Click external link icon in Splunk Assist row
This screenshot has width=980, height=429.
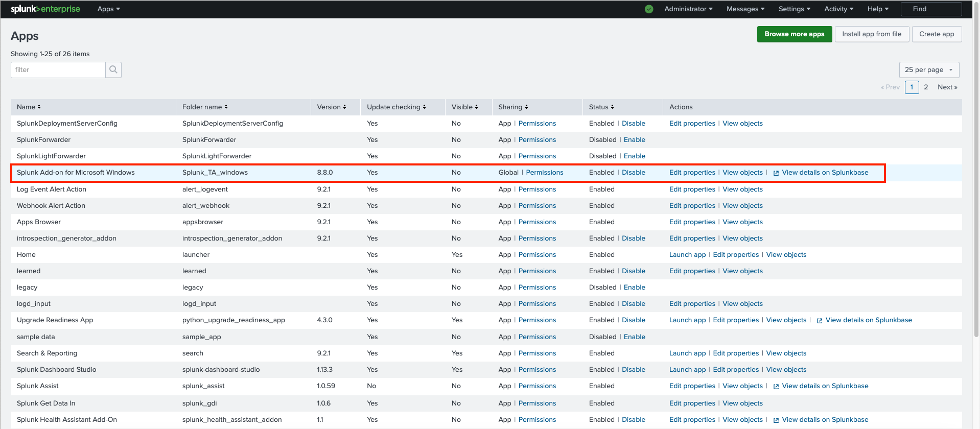click(x=776, y=387)
